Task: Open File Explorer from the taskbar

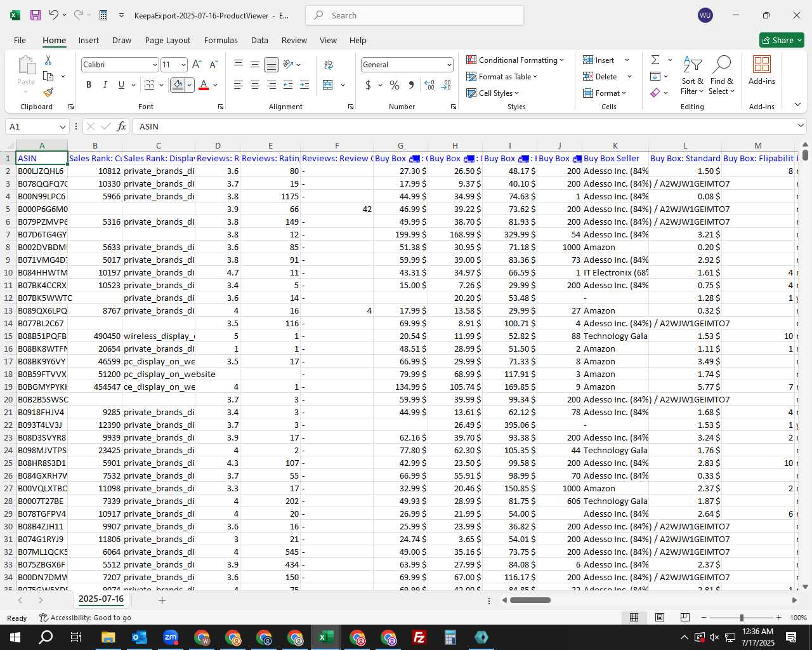Action: pyautogui.click(x=108, y=637)
